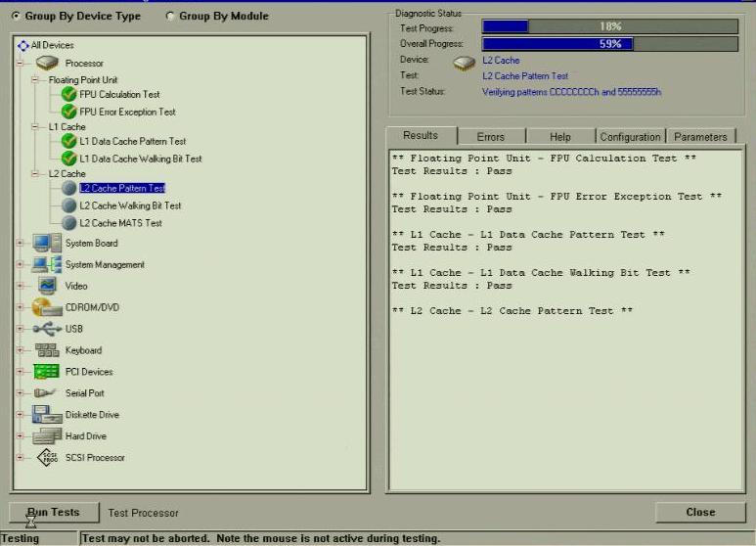Viewport: 756px width, 546px height.
Task: Click L1 Data Cache Pattern Test checkmark icon
Action: (x=68, y=141)
